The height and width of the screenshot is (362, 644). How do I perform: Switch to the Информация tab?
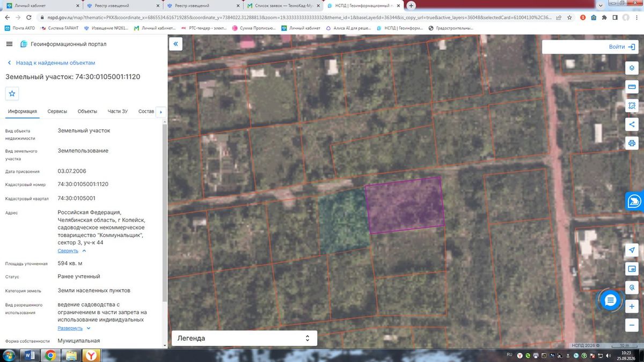(22, 112)
